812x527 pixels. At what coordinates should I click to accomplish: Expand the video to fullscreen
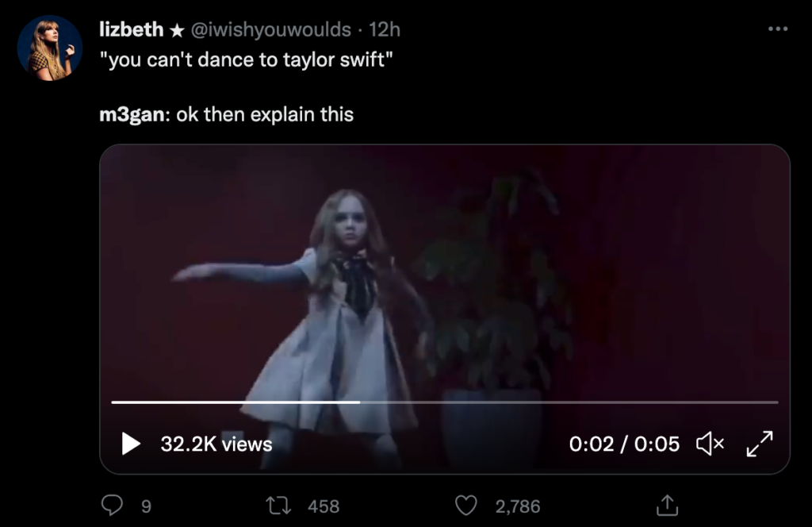760,444
